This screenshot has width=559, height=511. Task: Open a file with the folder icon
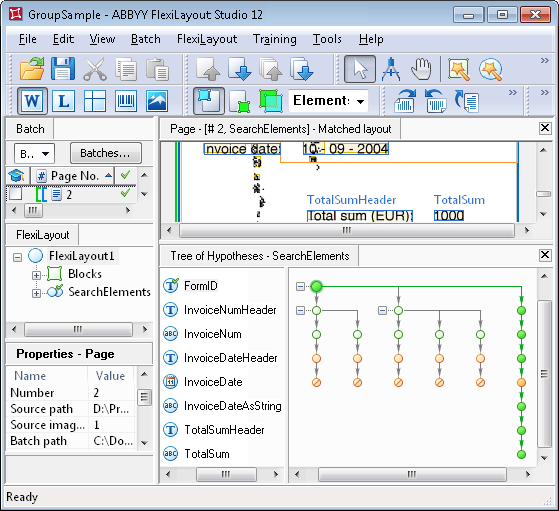pyautogui.click(x=32, y=68)
